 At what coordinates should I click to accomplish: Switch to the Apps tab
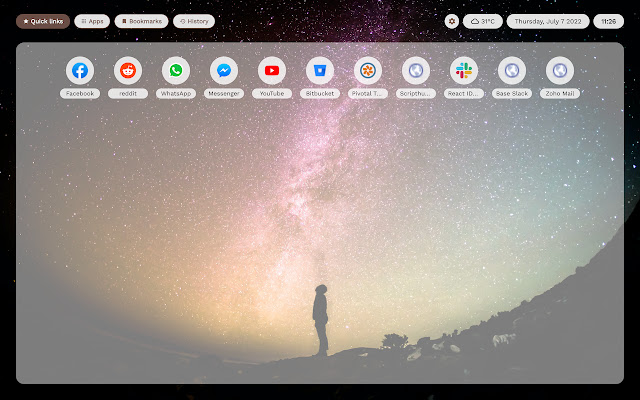coord(92,21)
